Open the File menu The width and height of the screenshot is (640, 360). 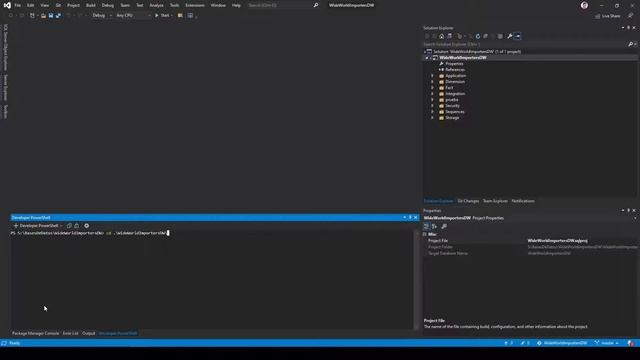click(x=18, y=5)
